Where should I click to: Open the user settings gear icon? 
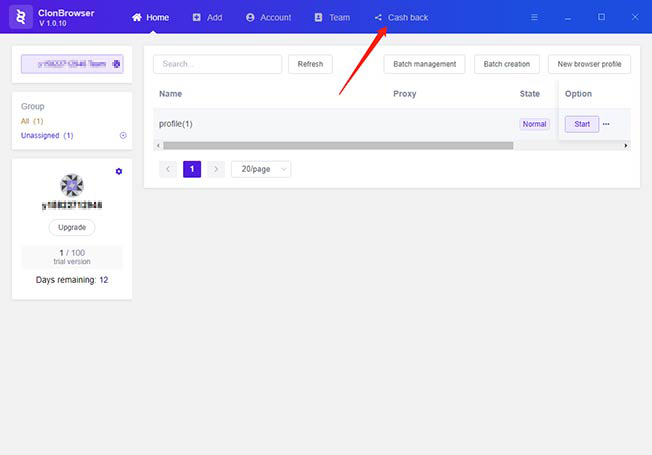coord(119,171)
